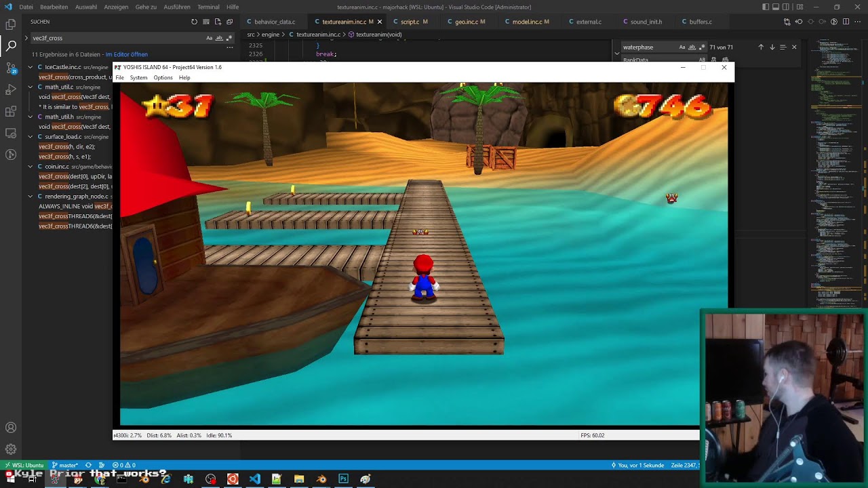Toggle preserve case in replace field

coord(702,60)
